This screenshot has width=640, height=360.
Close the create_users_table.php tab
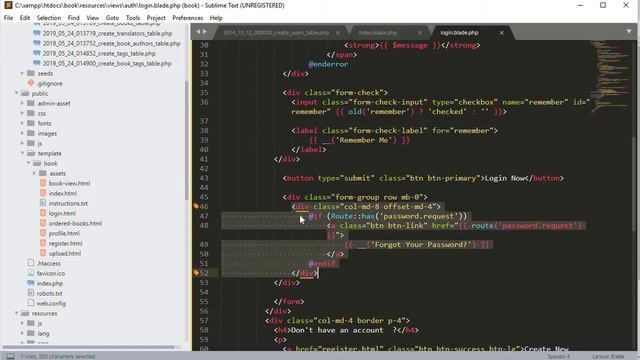click(x=338, y=33)
